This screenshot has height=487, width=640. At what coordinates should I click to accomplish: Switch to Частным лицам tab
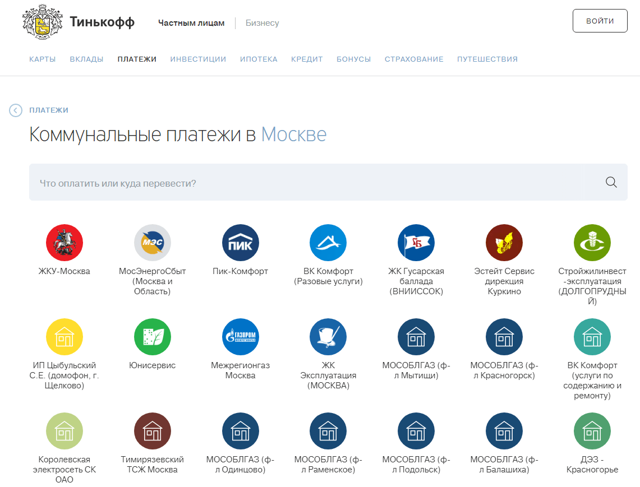pos(191,23)
